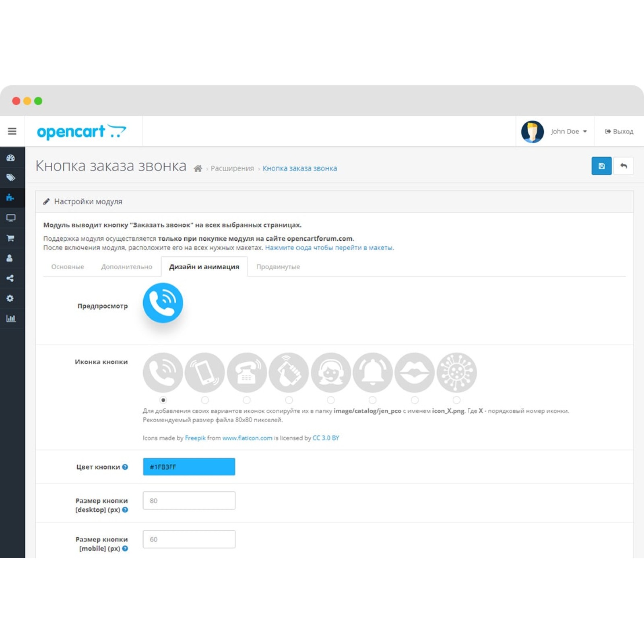
Task: Choose the phone handset with waves icon
Action: click(163, 373)
